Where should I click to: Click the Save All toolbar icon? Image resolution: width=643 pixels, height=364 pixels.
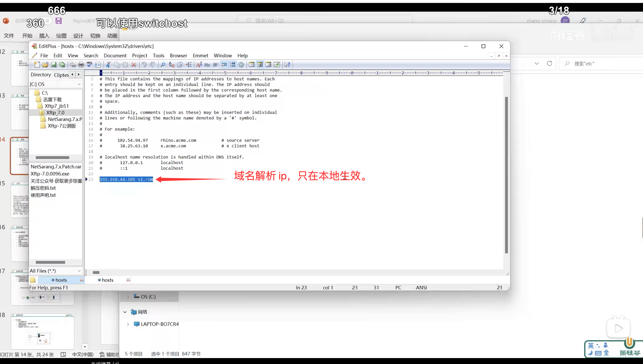click(x=62, y=65)
